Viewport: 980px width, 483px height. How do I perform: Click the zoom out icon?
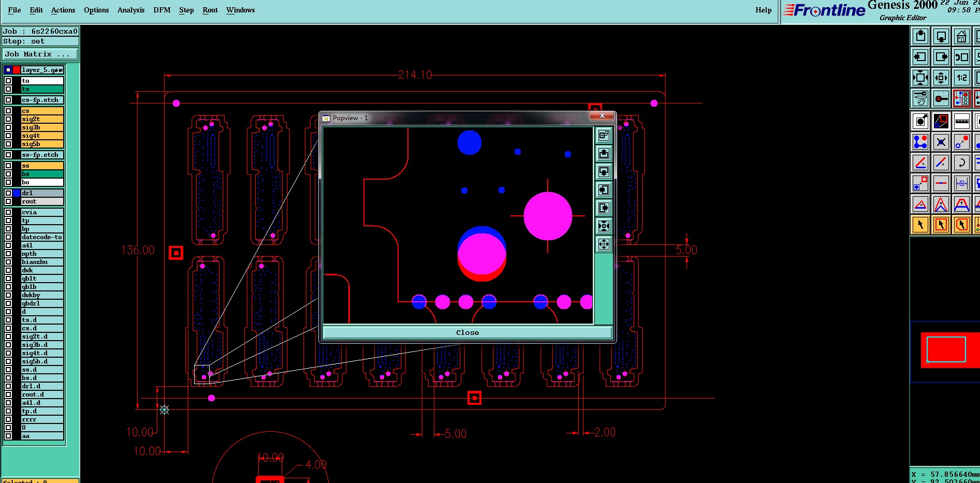pyautogui.click(x=941, y=78)
